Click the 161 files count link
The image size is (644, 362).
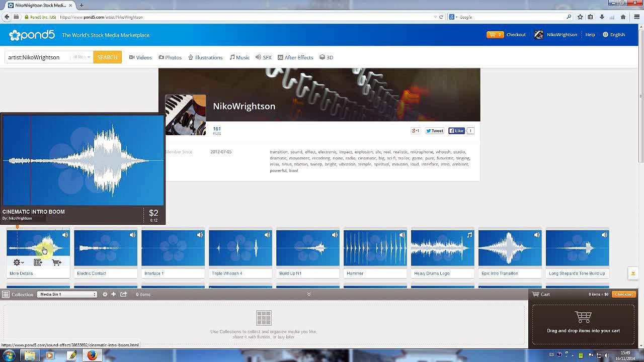click(217, 129)
